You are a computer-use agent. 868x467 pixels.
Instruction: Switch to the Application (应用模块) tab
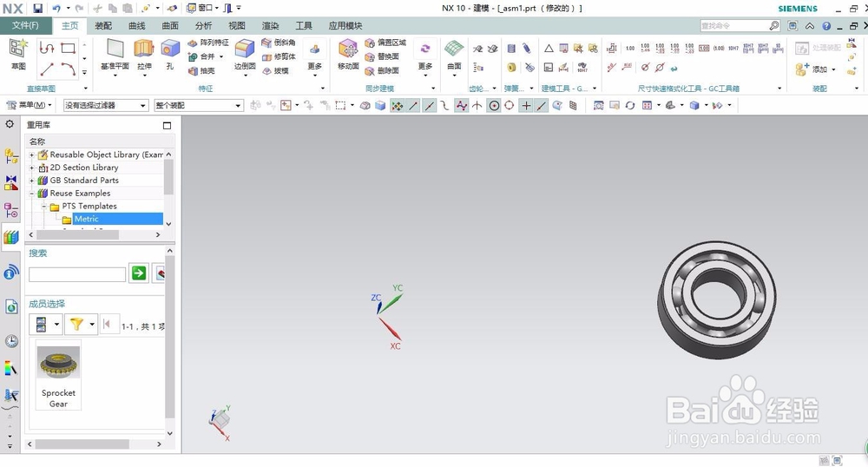pyautogui.click(x=345, y=25)
